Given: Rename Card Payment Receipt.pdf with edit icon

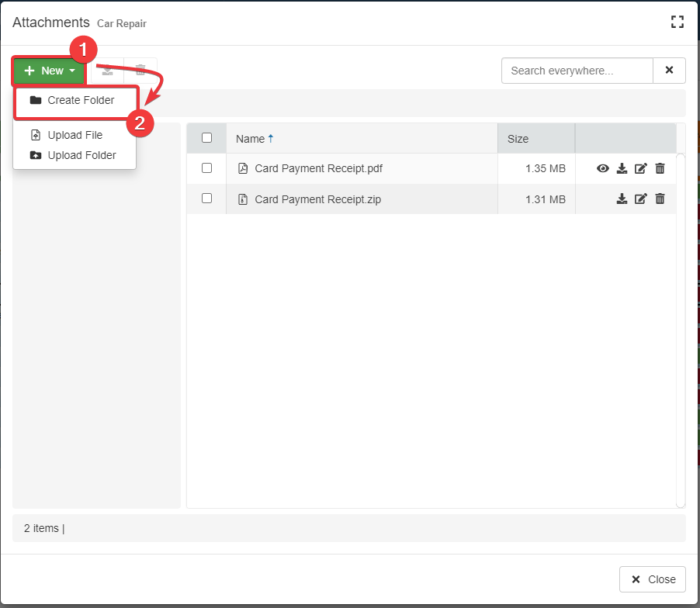Looking at the screenshot, I should coord(640,168).
